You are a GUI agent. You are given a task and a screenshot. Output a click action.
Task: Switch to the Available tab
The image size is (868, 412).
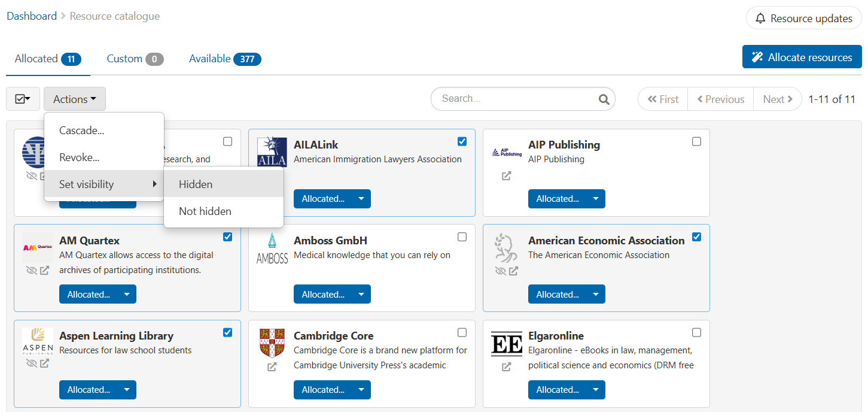[225, 59]
